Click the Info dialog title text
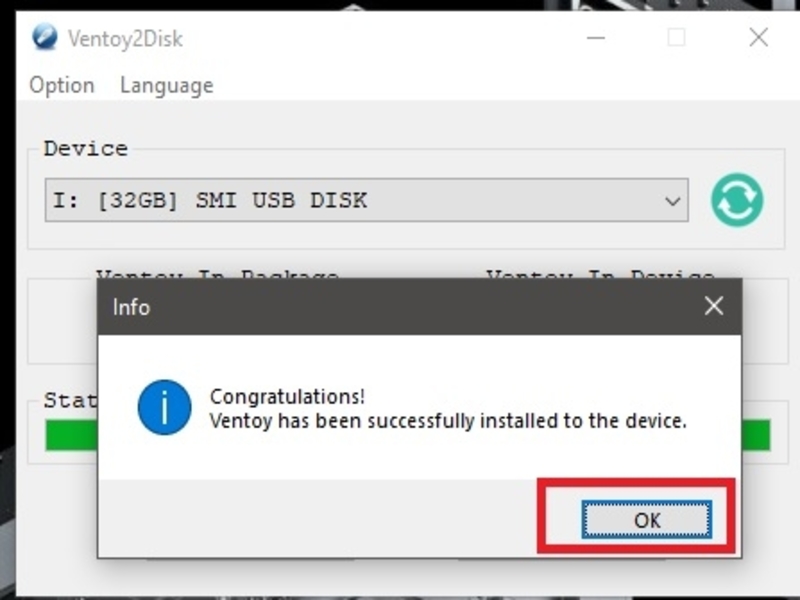The height and width of the screenshot is (600, 800). [131, 307]
